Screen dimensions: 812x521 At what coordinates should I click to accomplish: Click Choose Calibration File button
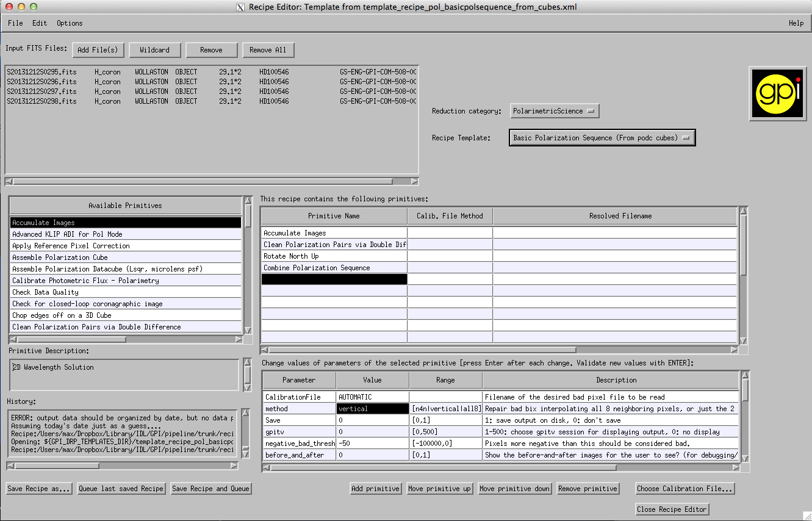[684, 489]
